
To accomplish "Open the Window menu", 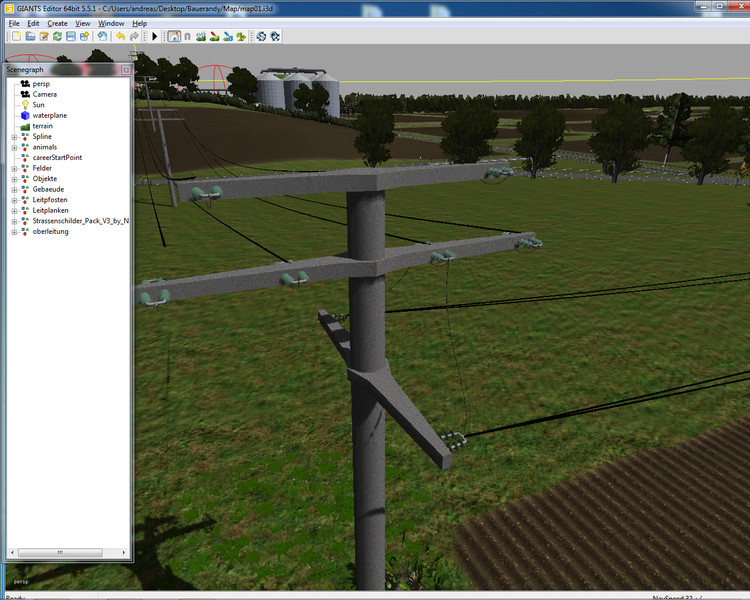I will [111, 23].
